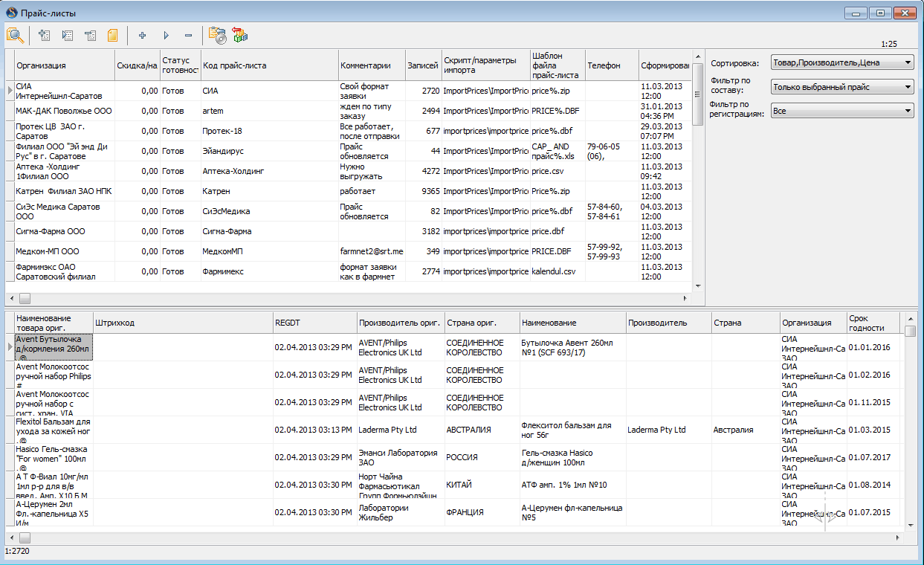Select the МАК-ДАК Поволжье ООО row
Screen dimensions: 924x565
tap(349, 111)
